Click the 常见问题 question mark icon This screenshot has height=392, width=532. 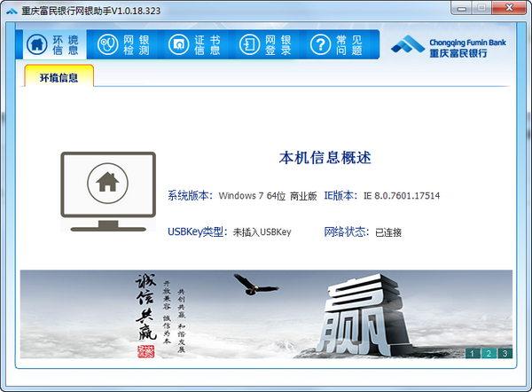[x=320, y=44]
